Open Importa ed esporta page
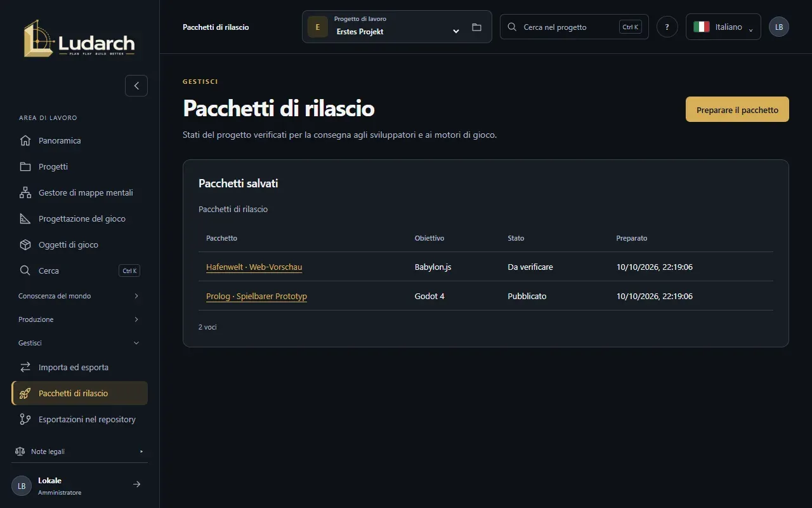 click(79, 367)
